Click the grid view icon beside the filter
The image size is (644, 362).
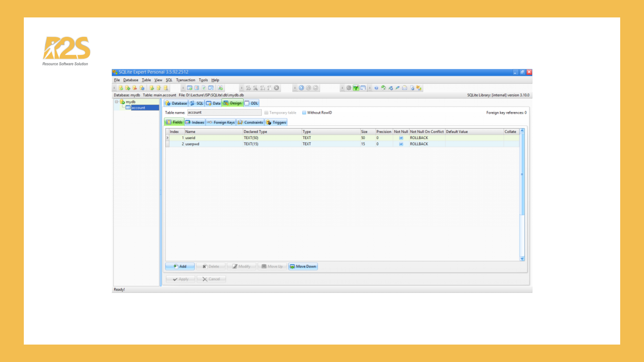(363, 88)
